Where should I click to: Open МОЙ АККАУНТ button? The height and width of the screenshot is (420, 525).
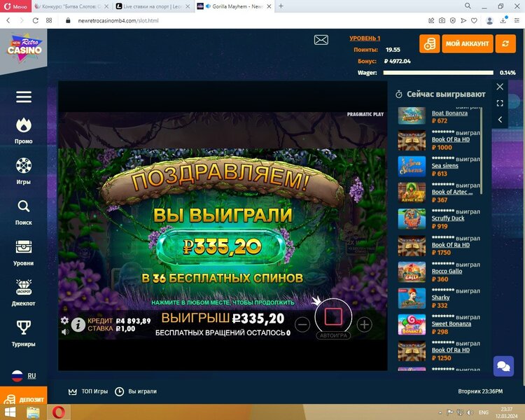pos(468,43)
